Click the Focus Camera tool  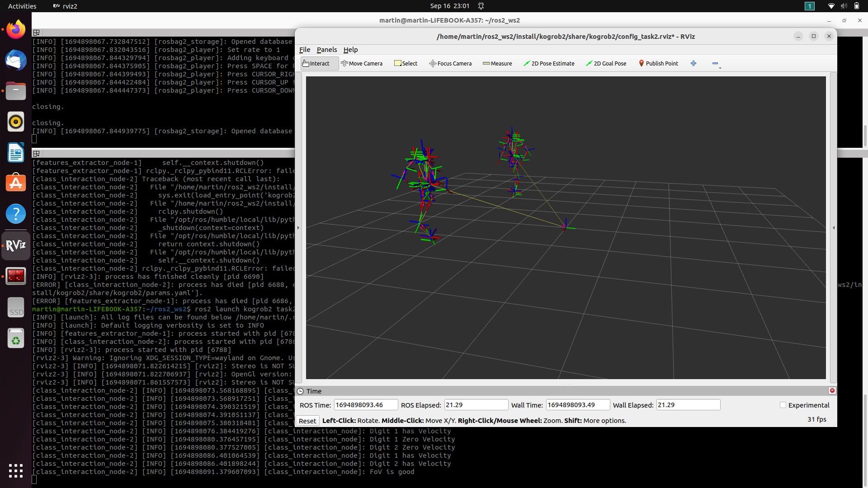coord(450,64)
